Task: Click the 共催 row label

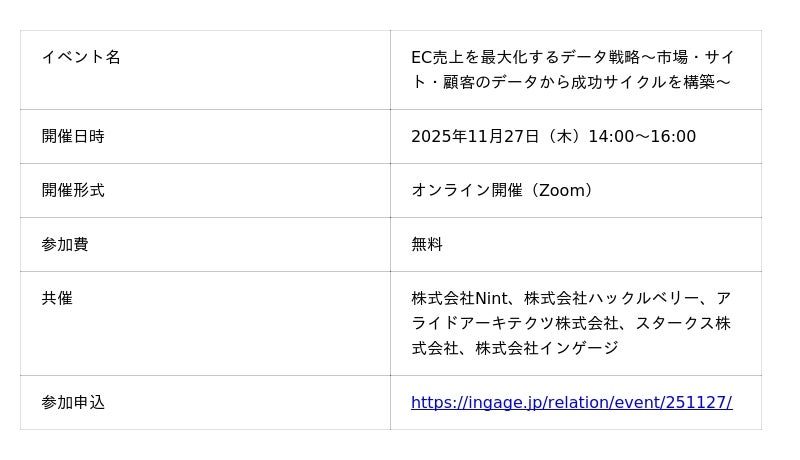Action: [x=57, y=298]
